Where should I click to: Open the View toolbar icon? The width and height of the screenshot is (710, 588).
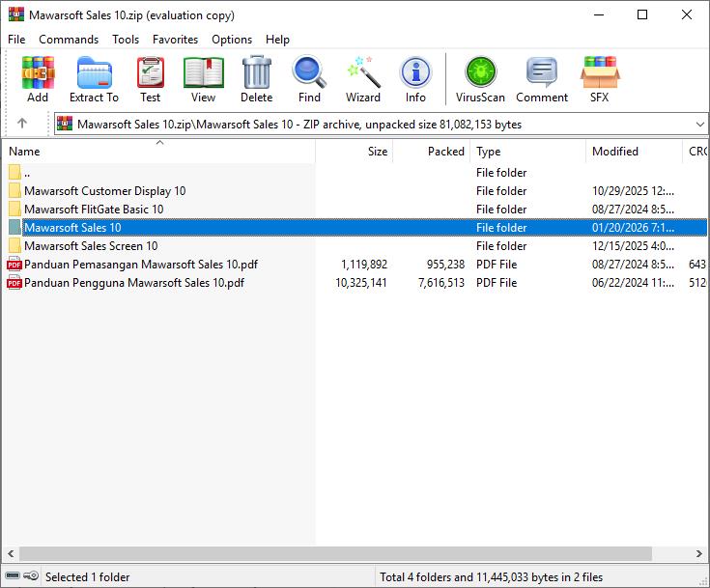coord(203,78)
